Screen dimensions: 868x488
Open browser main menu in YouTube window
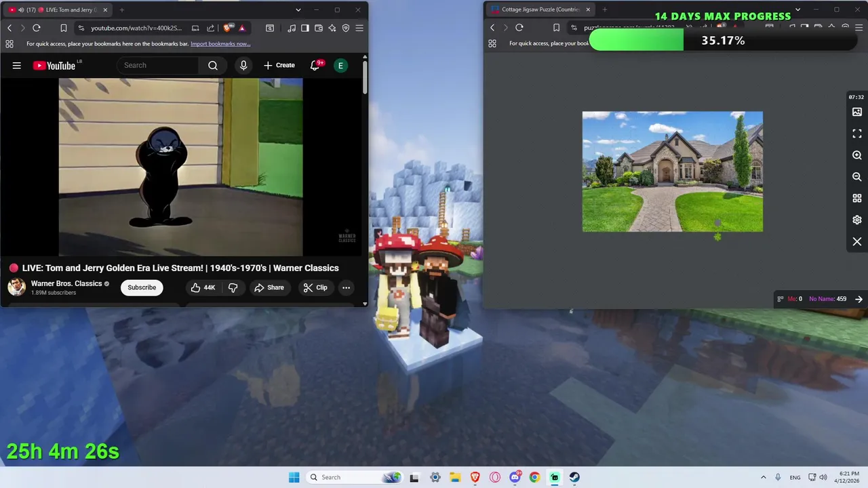[359, 28]
